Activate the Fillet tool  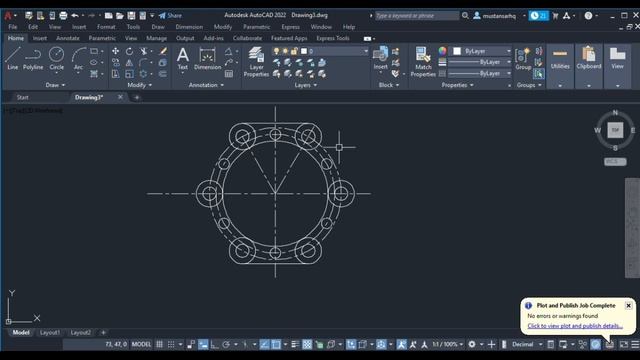[143, 62]
